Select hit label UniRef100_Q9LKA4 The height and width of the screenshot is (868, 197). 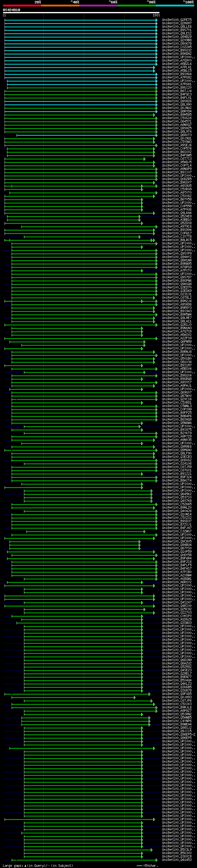(177, 213)
